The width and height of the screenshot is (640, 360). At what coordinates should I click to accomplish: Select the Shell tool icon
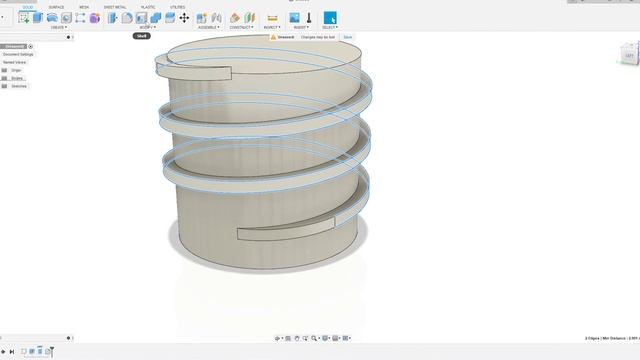(141, 18)
